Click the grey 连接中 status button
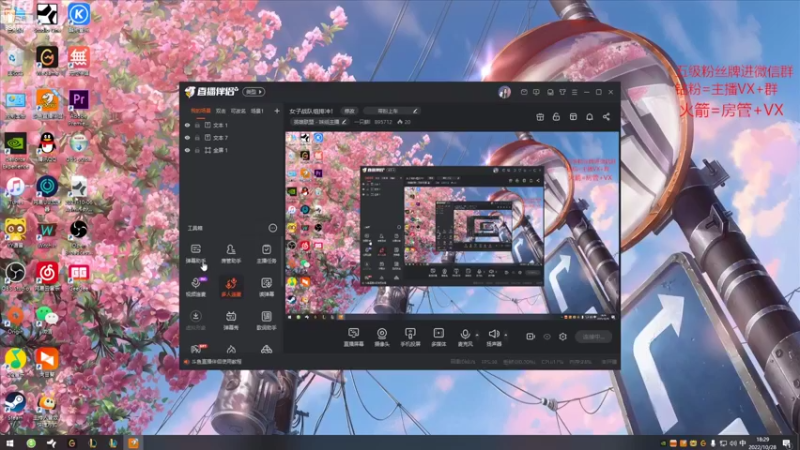The image size is (800, 450). pyautogui.click(x=593, y=337)
